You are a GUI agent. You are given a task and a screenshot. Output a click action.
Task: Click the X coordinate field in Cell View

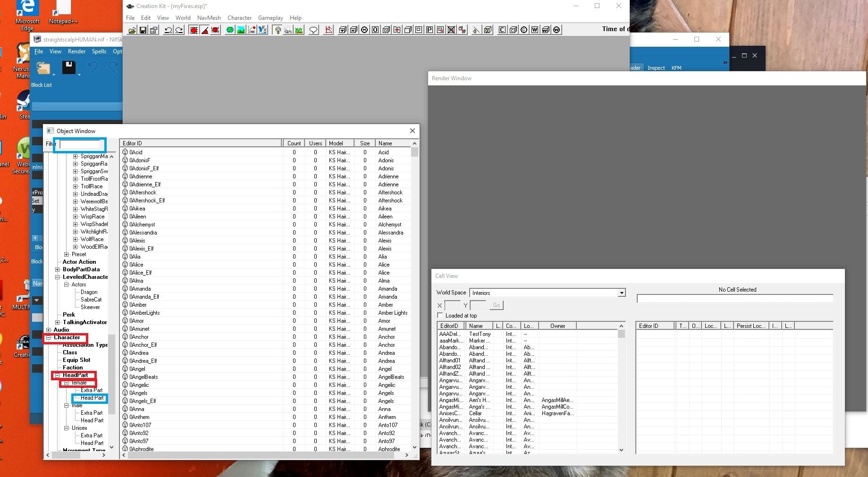pos(452,305)
